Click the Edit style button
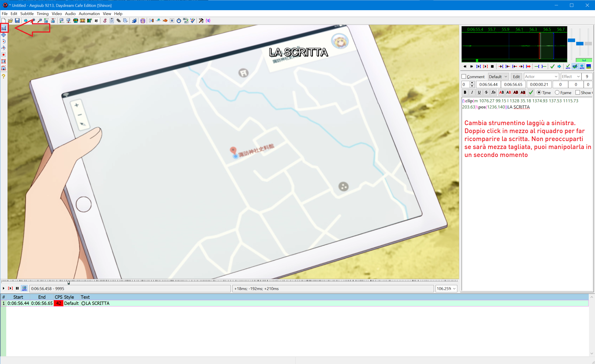Screen dimensions: 595x364 pyautogui.click(x=516, y=77)
